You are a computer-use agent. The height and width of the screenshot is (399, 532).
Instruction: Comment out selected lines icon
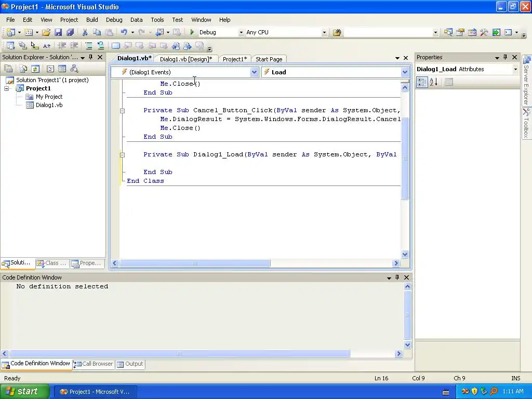(x=88, y=46)
